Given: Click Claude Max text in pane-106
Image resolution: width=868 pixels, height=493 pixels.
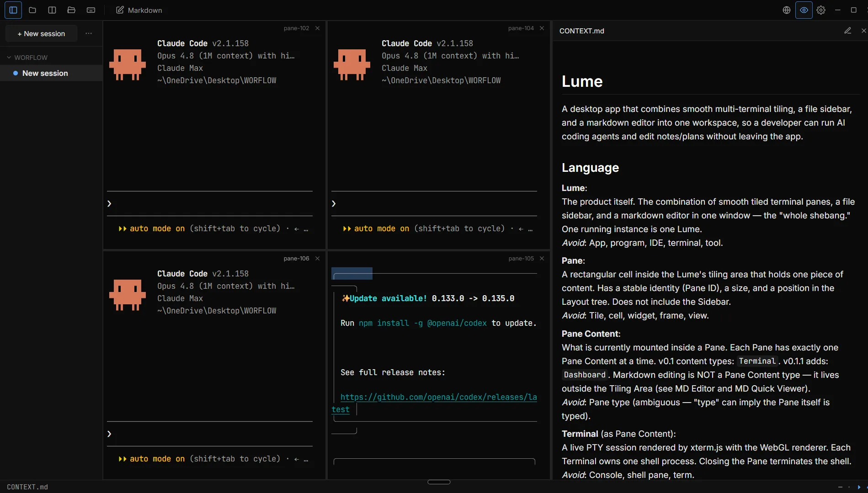Looking at the screenshot, I should (180, 298).
